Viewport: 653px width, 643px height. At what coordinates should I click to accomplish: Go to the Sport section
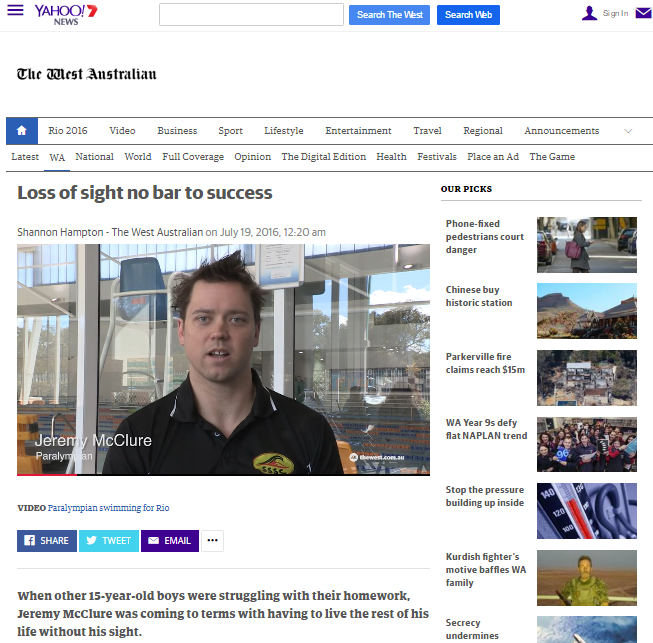(230, 131)
